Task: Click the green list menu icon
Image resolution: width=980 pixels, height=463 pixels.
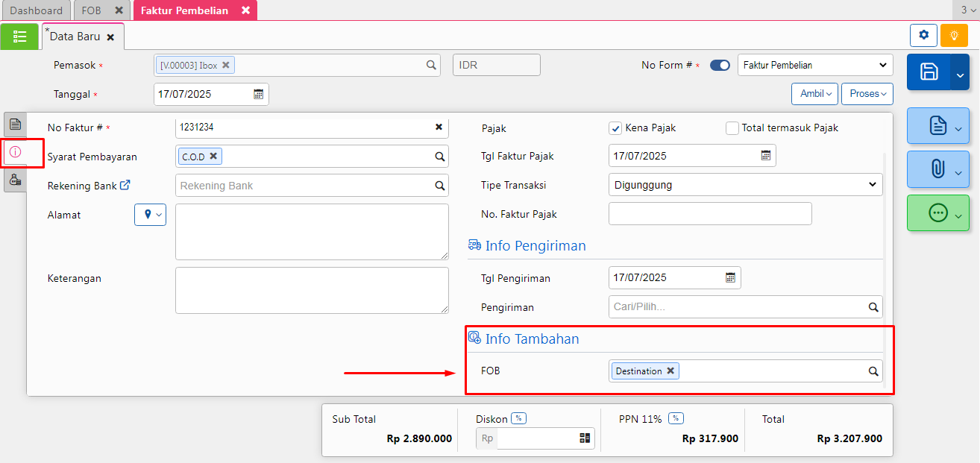Action: click(x=19, y=37)
